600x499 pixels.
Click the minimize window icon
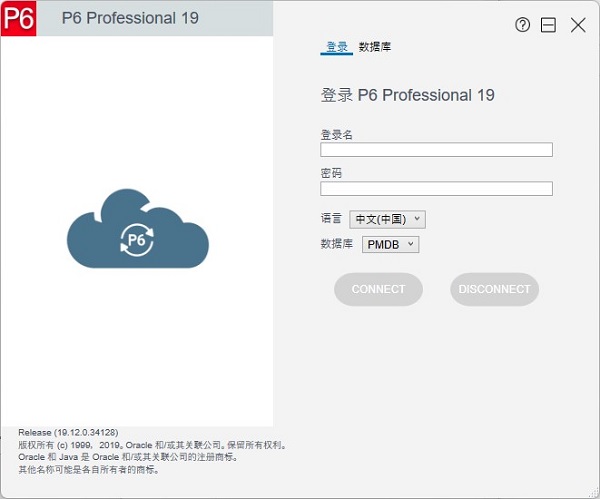(548, 25)
